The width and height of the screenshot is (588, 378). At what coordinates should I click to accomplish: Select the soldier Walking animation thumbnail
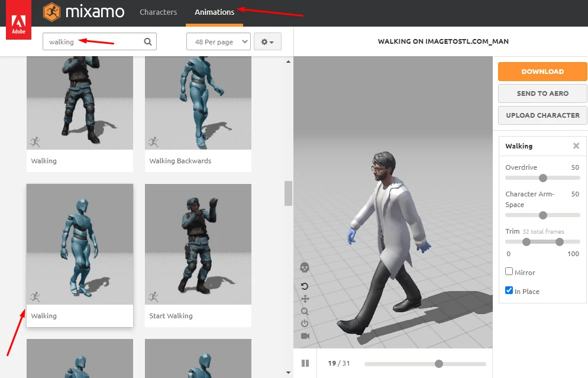click(x=80, y=103)
